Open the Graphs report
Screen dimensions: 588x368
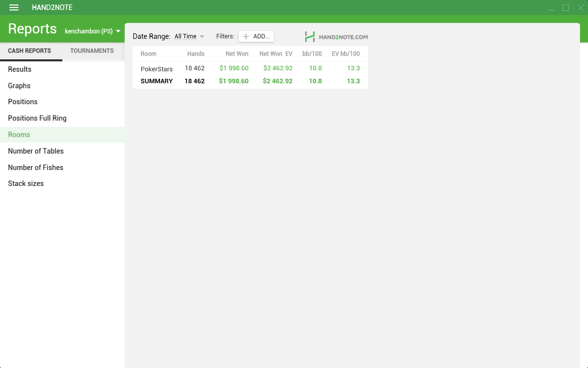click(x=62, y=86)
